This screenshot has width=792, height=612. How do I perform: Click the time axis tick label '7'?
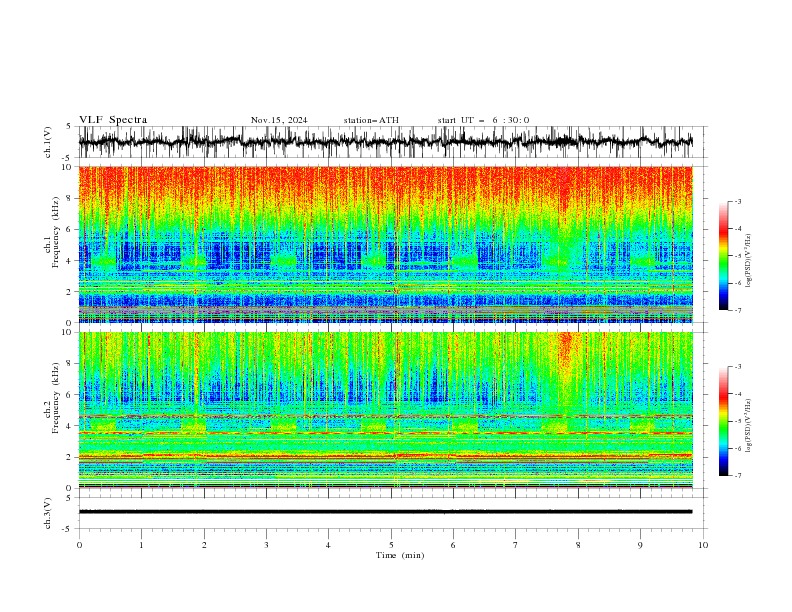(x=516, y=545)
